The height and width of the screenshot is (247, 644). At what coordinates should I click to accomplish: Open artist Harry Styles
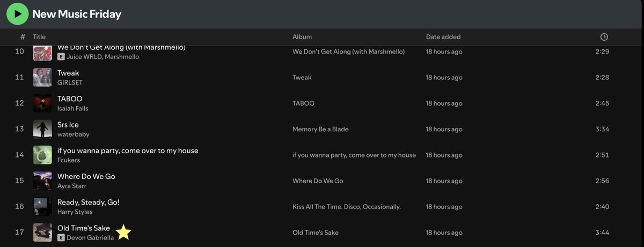click(75, 212)
